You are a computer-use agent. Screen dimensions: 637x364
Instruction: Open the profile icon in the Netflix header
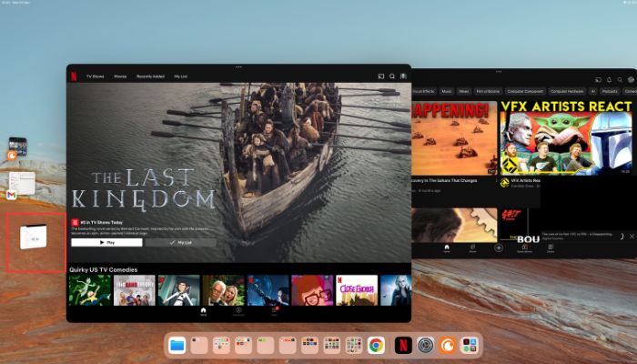tap(403, 76)
